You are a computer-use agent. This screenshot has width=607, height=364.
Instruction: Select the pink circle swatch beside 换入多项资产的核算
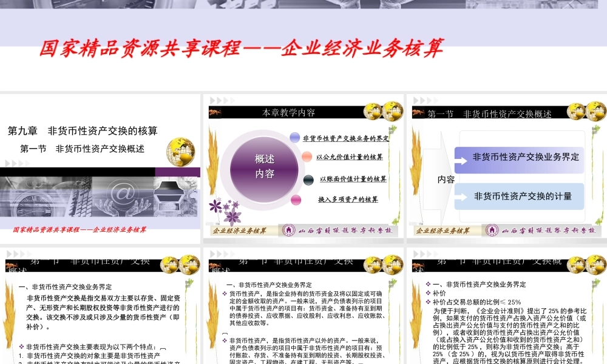[x=296, y=198]
